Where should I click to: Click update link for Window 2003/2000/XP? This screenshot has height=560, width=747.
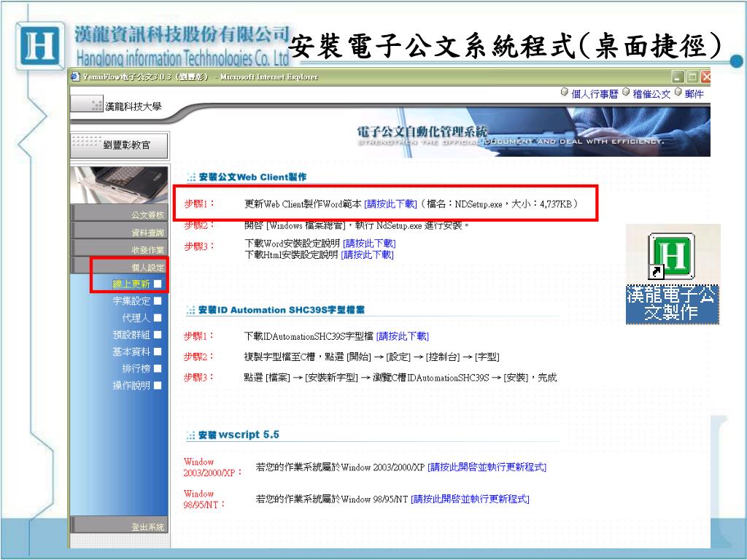click(x=487, y=467)
